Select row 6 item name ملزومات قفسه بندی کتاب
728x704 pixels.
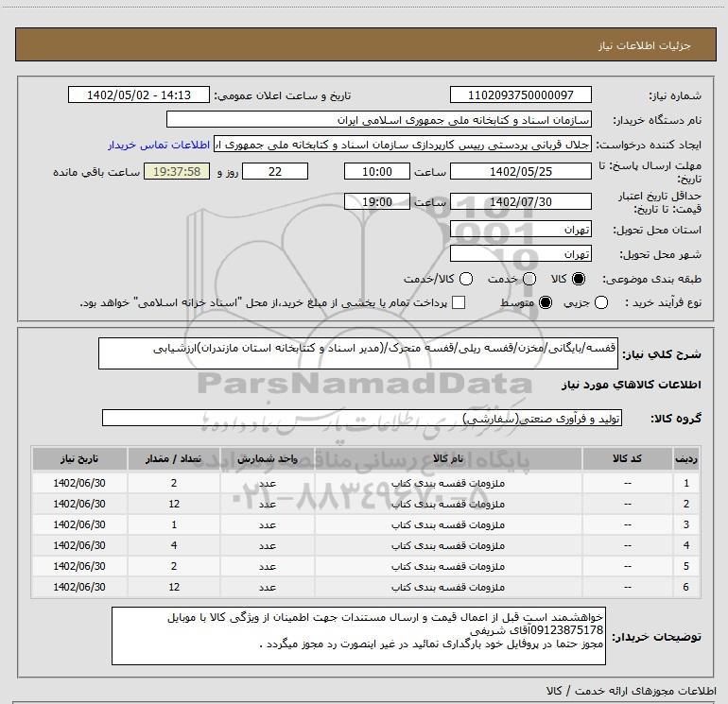[448, 587]
